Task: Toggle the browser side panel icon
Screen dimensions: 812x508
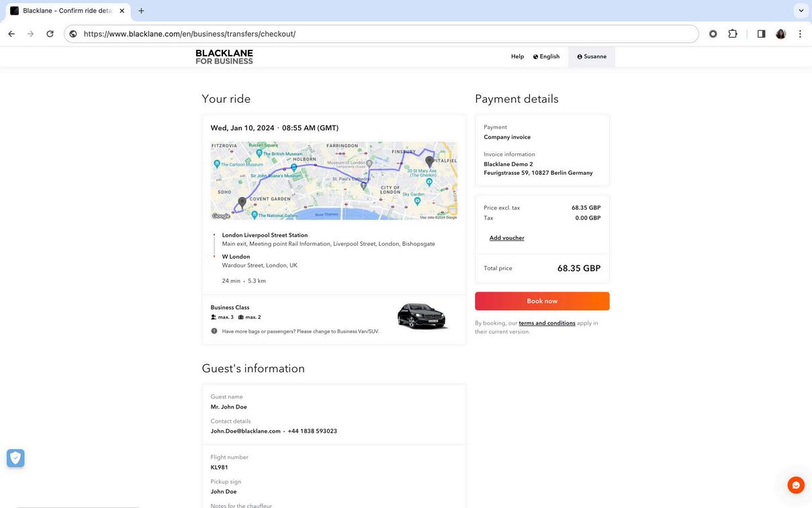Action: [761, 34]
